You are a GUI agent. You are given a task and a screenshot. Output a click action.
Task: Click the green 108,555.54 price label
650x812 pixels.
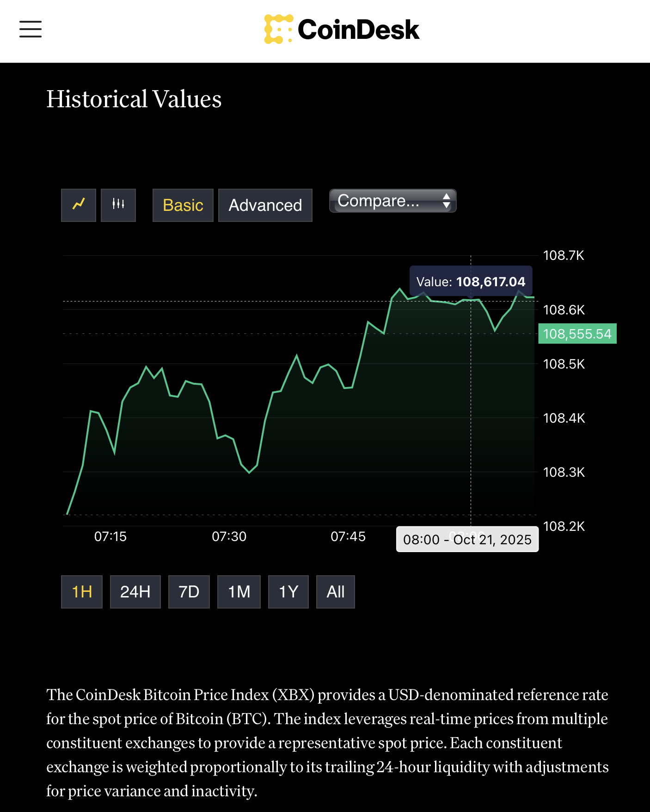577,334
